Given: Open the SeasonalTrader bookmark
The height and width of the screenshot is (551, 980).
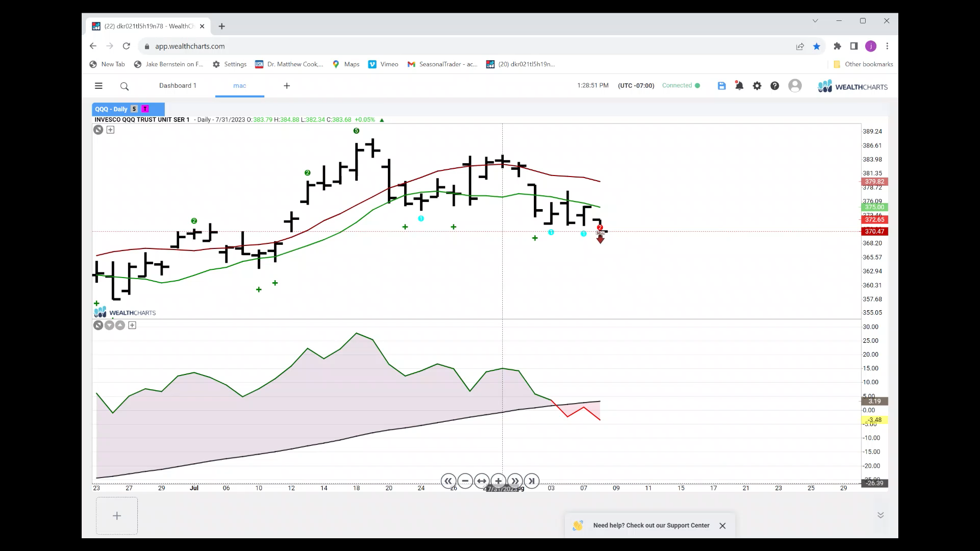Looking at the screenshot, I should [x=443, y=64].
